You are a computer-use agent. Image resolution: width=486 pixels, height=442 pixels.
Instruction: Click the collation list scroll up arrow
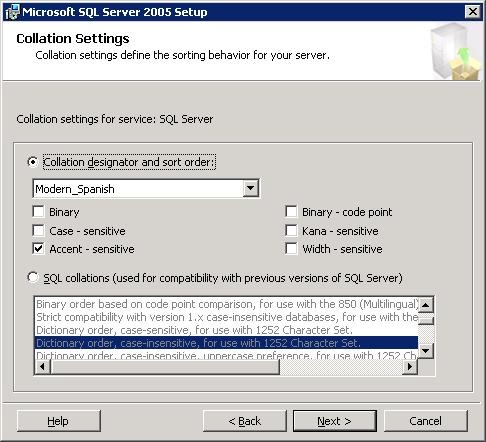(426, 305)
